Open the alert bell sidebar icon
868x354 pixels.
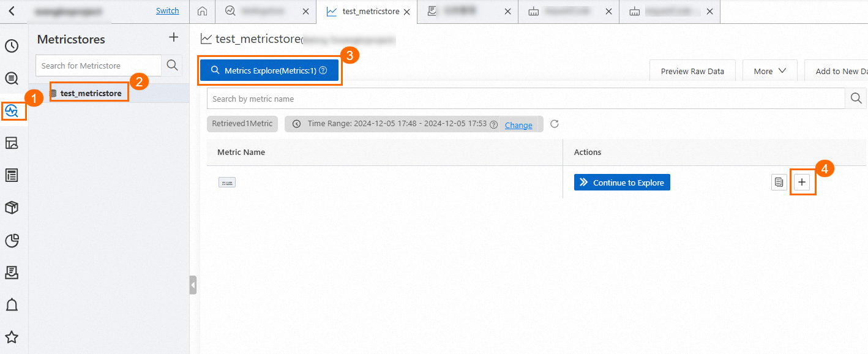pos(12,305)
